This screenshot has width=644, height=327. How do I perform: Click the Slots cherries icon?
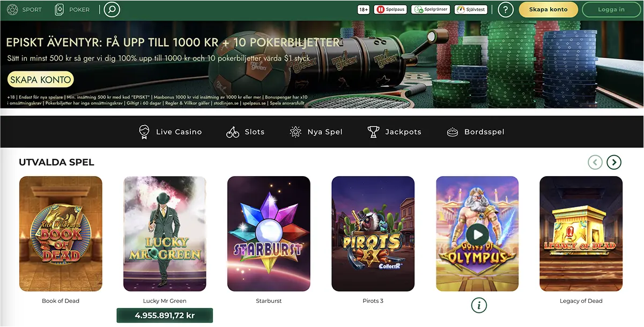(x=232, y=131)
